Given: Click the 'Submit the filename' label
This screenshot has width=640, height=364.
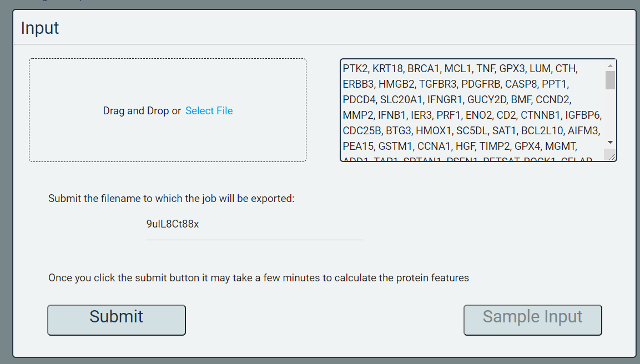Looking at the screenshot, I should [172, 198].
